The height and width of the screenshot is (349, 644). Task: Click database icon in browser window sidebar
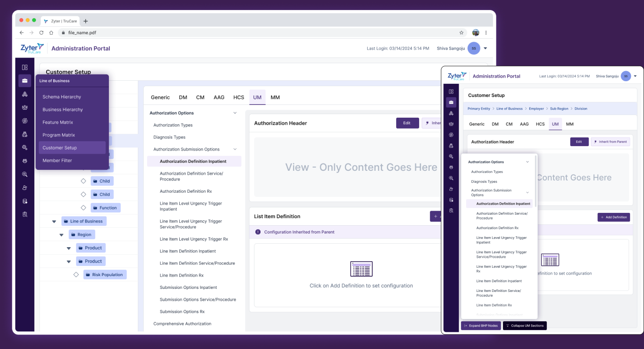point(25,201)
